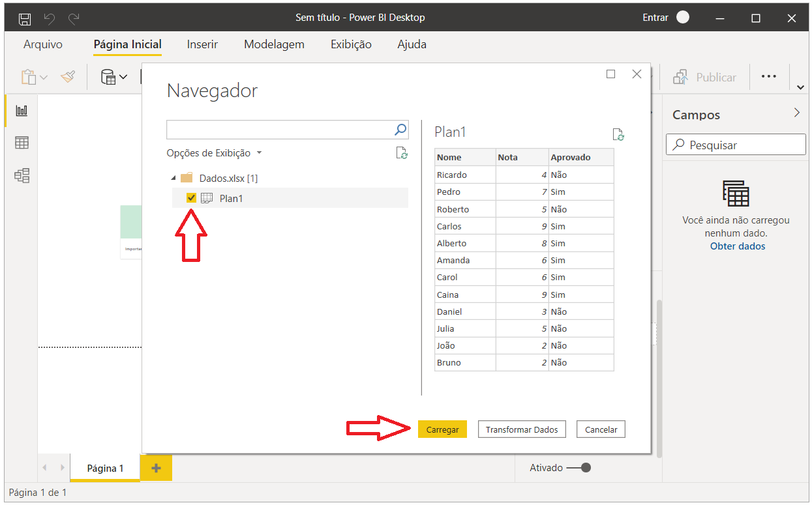The image size is (812, 505).
Task: Click the Save disk icon
Action: tap(24, 18)
